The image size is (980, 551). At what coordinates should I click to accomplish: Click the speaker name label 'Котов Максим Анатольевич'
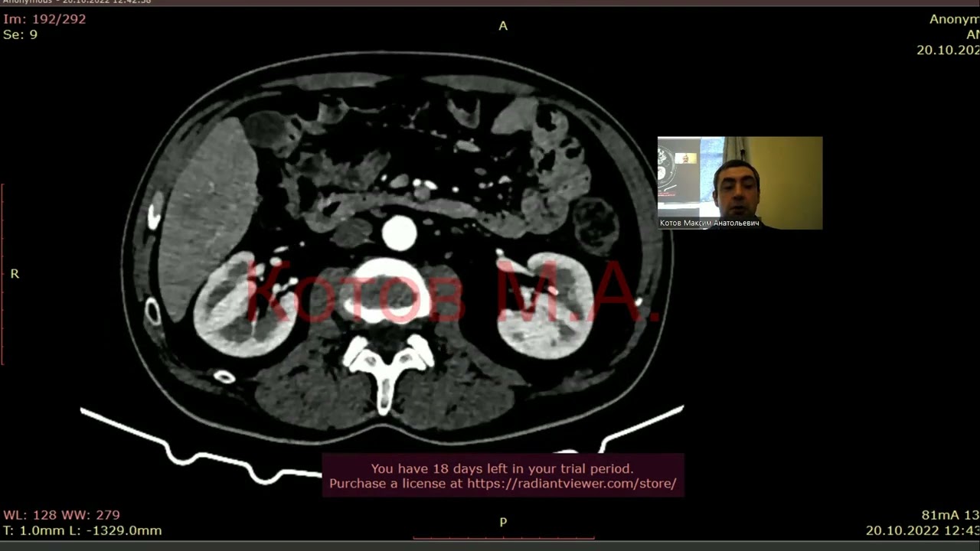coord(710,223)
